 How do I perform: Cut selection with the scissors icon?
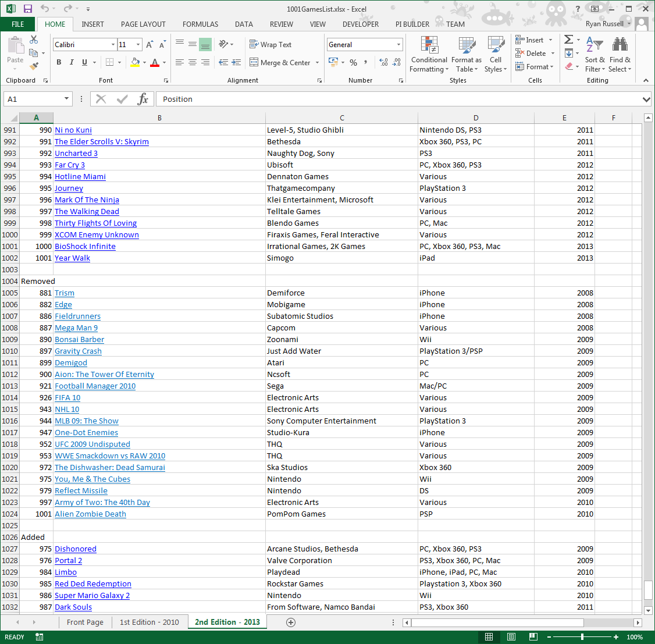(34, 40)
